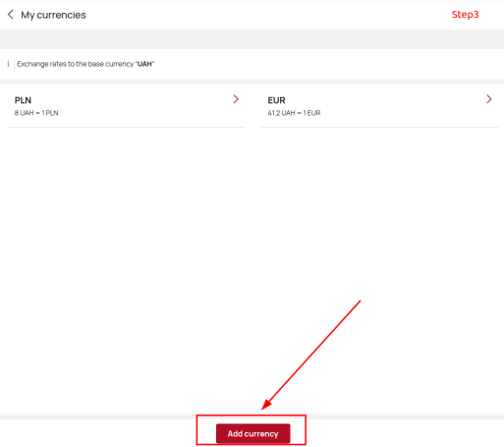The height and width of the screenshot is (447, 504).
Task: Click the info icon beside exchange rates note
Action: pyautogui.click(x=8, y=64)
